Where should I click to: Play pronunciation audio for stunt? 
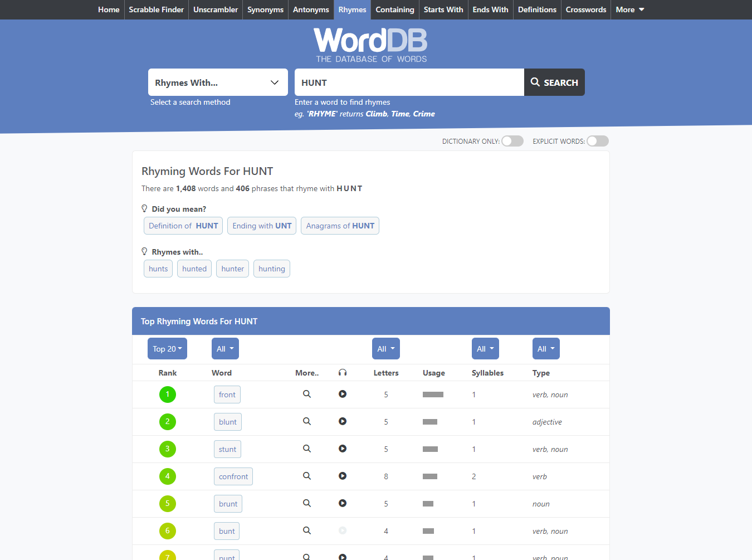coord(343,449)
